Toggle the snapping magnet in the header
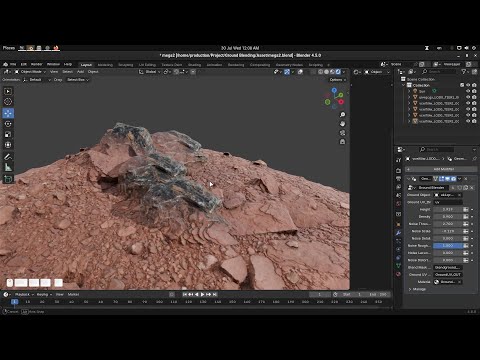This screenshot has height=360, width=480. 176,72
